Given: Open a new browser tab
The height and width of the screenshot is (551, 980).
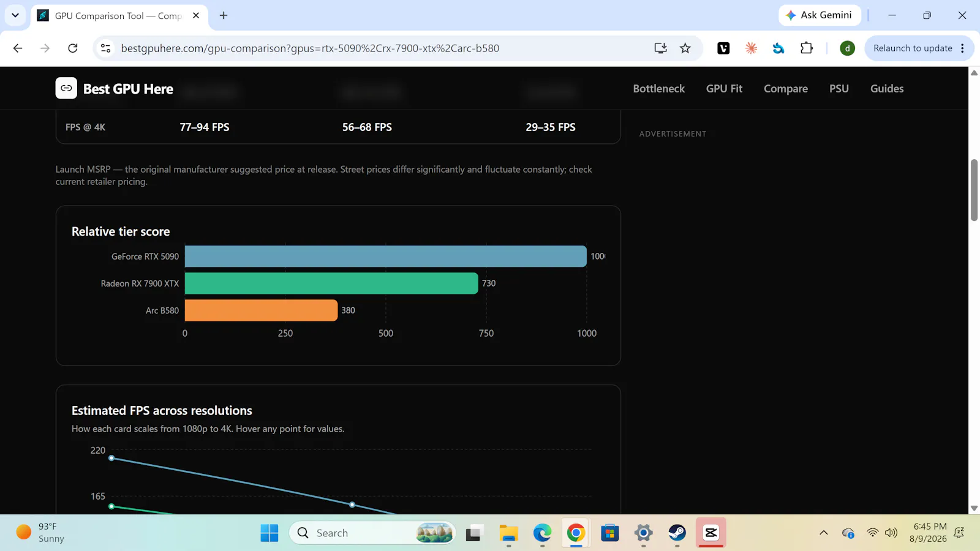Looking at the screenshot, I should click(x=224, y=15).
